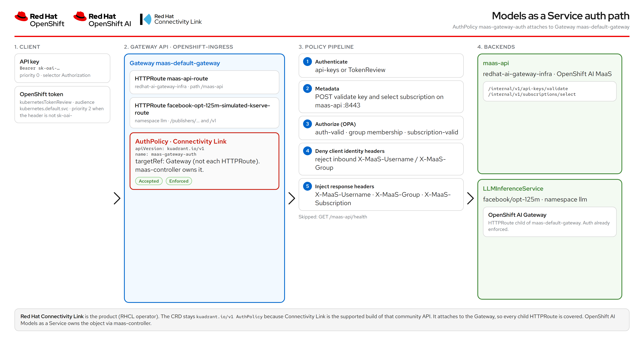This screenshot has width=644, height=362.
Task: Click the Enforced status badge
Action: point(179,181)
